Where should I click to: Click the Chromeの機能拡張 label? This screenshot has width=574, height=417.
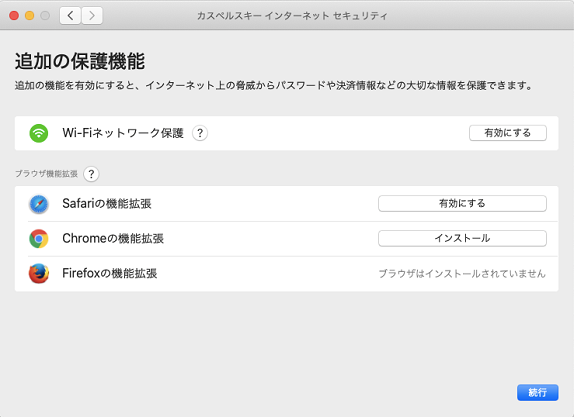click(113, 238)
